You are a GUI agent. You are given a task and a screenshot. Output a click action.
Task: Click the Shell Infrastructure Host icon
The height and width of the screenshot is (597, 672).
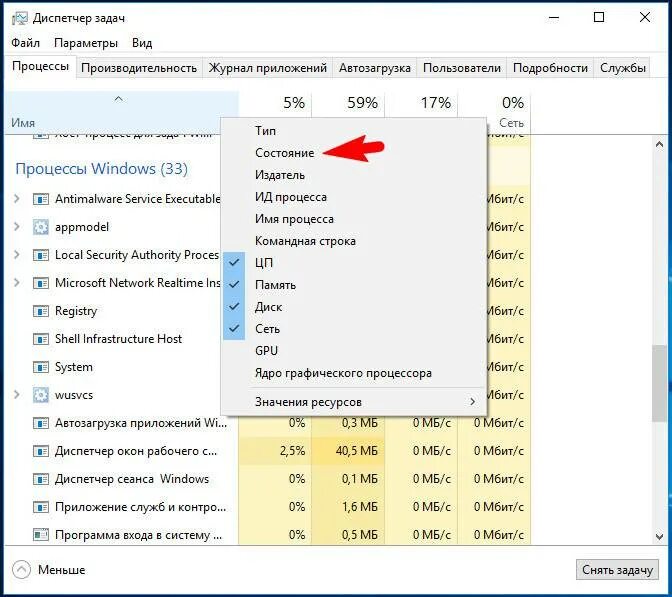(41, 339)
